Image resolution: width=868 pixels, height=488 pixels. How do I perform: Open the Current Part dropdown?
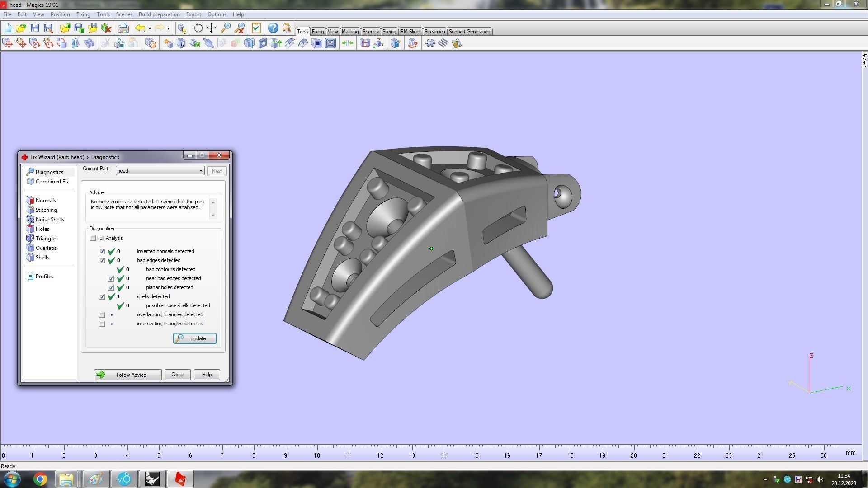(x=200, y=171)
